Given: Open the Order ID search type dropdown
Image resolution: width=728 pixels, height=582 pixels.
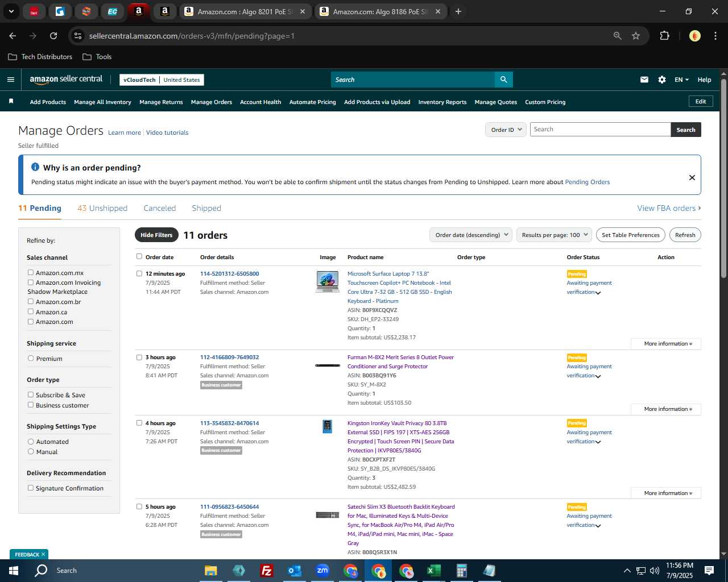Looking at the screenshot, I should (506, 130).
